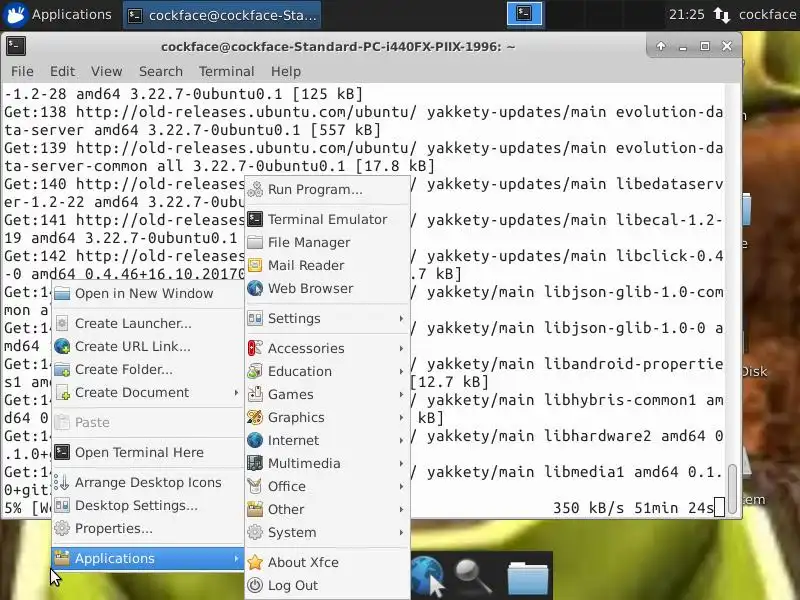Open Run Program dialog from menu

point(327,189)
